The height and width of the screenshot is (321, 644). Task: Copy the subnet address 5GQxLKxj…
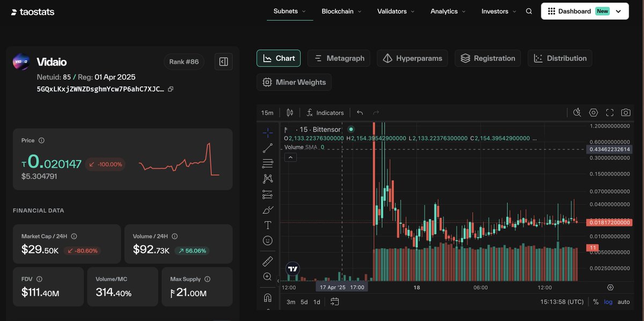(170, 89)
